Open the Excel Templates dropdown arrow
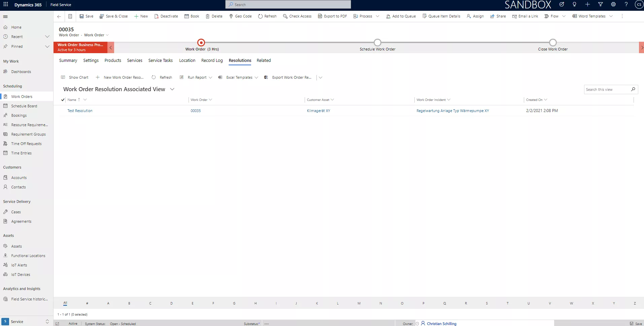The image size is (644, 326). click(257, 77)
